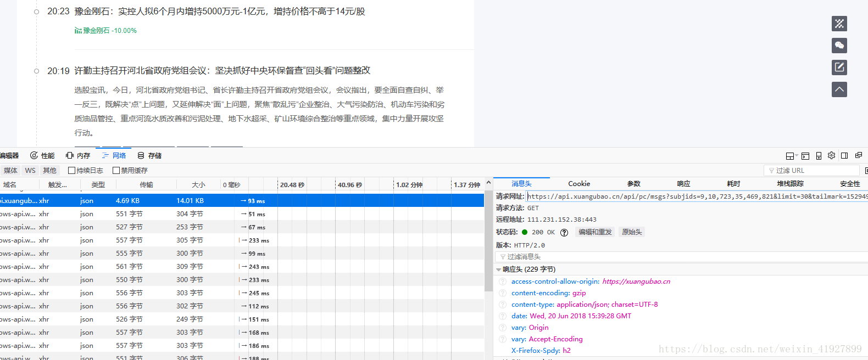Sort by the 大小 column header
868x360 pixels.
(x=198, y=185)
